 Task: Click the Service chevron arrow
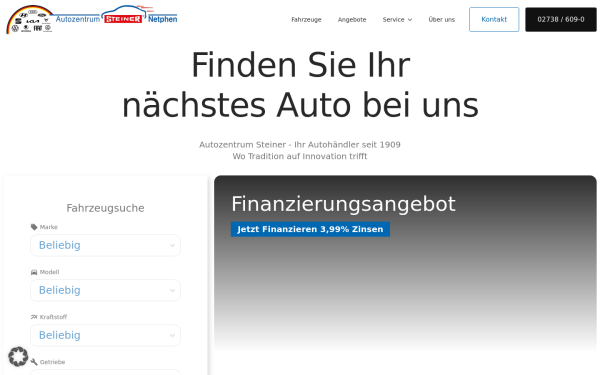(x=410, y=20)
